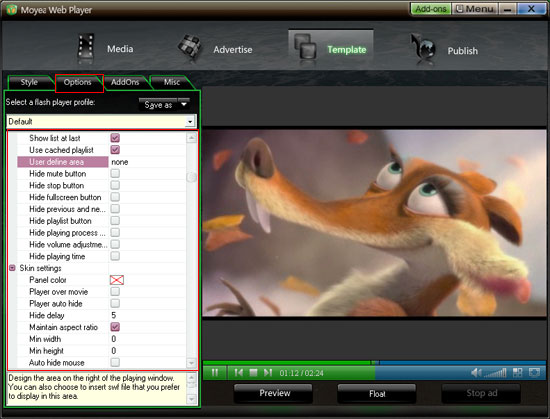The width and height of the screenshot is (550, 419).
Task: Uncheck Maintain aspect ratio
Action: pos(115,327)
